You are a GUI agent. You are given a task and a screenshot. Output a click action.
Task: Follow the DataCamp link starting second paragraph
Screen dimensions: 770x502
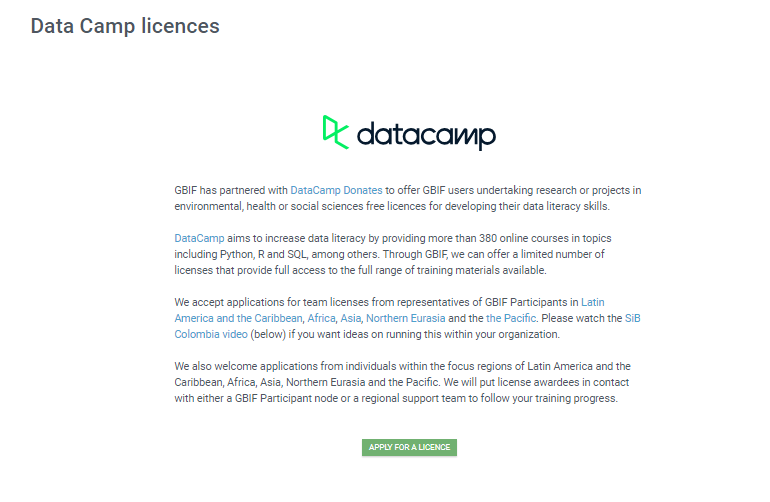tap(199, 238)
